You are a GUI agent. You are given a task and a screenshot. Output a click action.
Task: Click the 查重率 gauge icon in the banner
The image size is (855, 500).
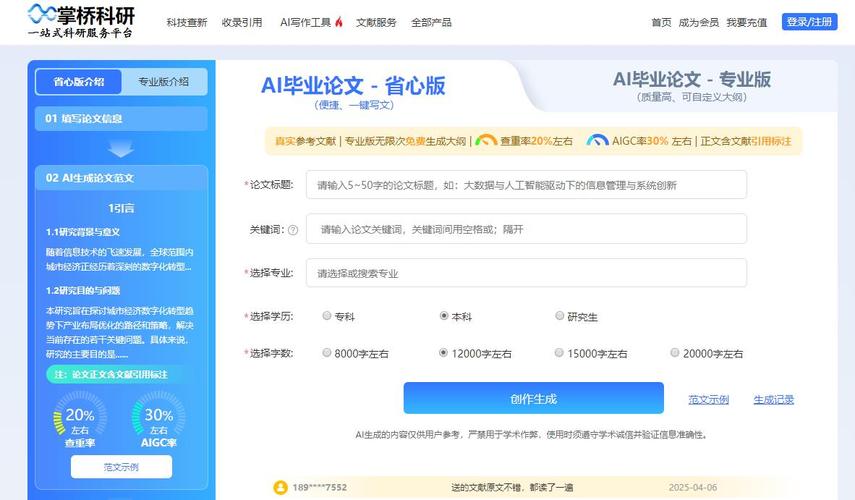click(x=486, y=141)
